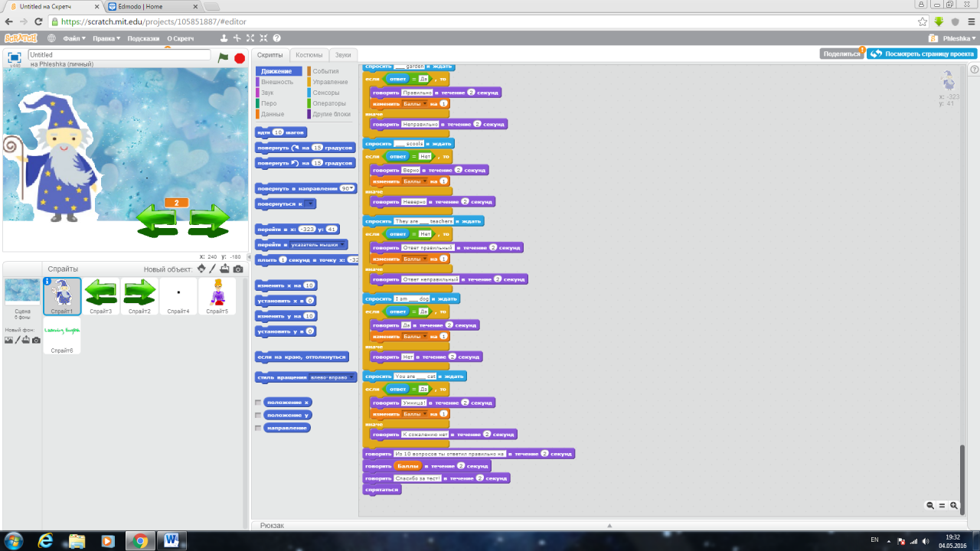Screen dimensions: 980x551
Task: Select the Спрайт5 girl thumbnail
Action: (x=217, y=296)
